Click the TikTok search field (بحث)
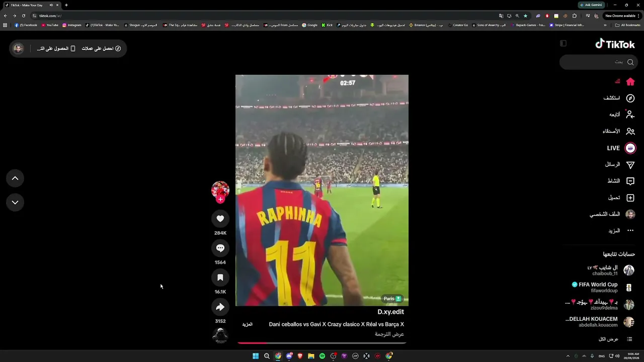The height and width of the screenshot is (362, 644). tap(598, 62)
